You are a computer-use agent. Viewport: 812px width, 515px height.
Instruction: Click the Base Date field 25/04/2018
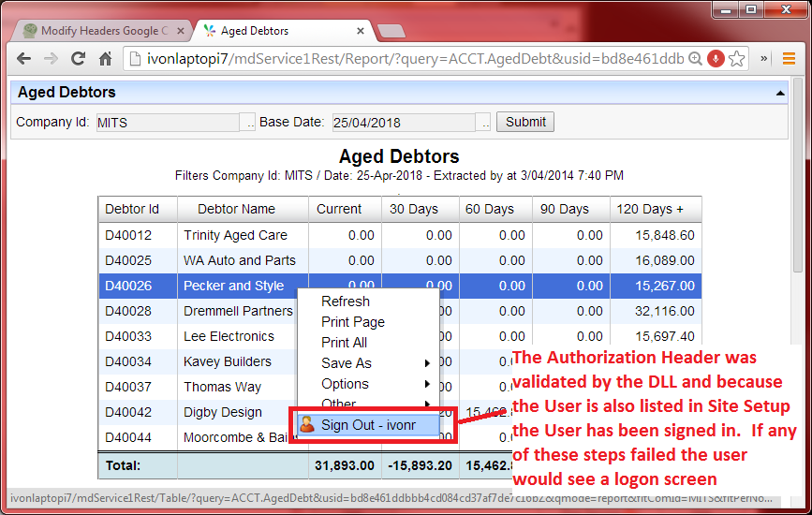click(x=404, y=123)
